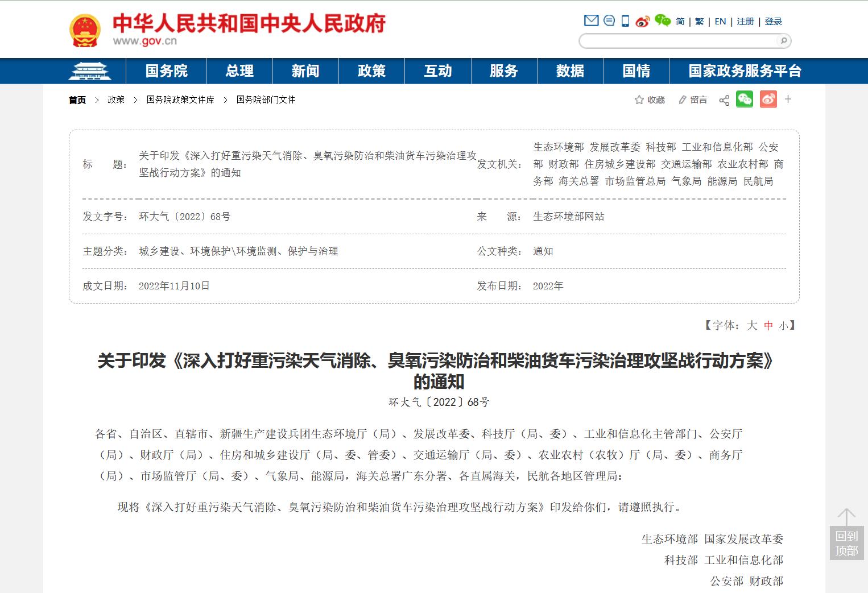Open the Weibo icon in header
Viewport: 868px width, 593px height.
[643, 22]
